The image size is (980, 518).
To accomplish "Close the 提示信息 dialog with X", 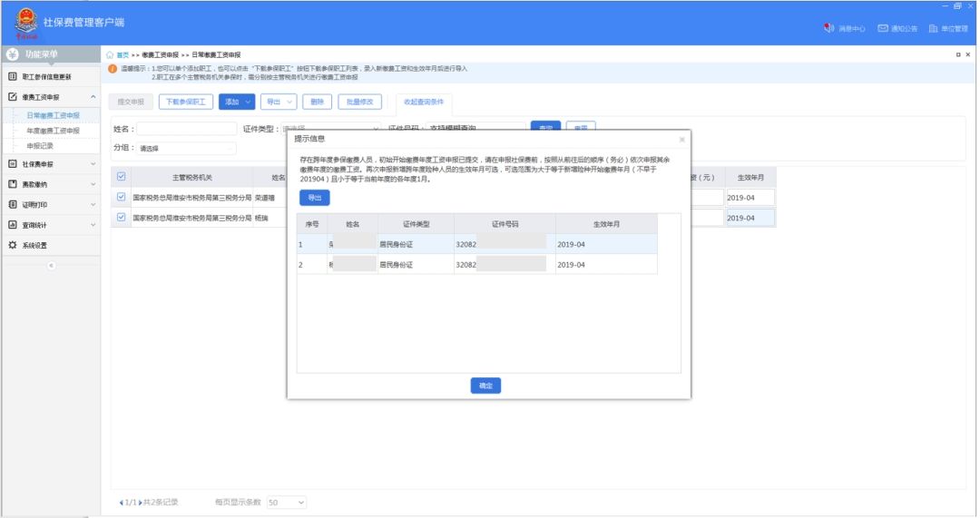I will [x=682, y=140].
